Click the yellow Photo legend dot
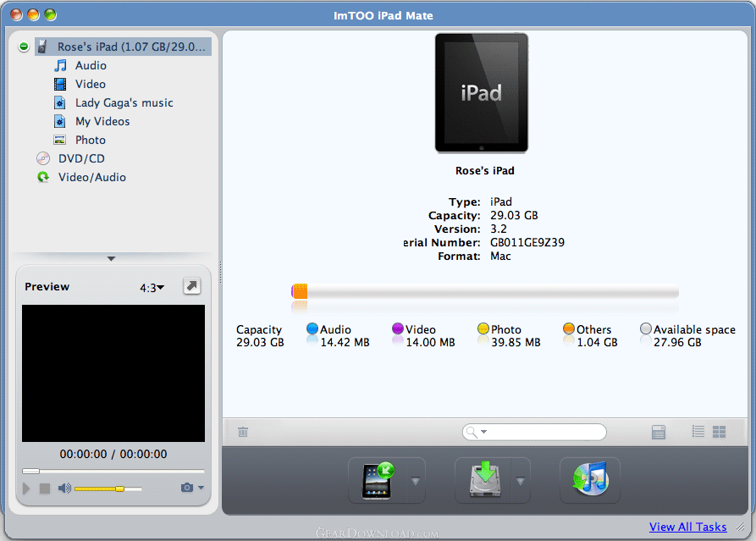The height and width of the screenshot is (541, 756). coord(483,328)
